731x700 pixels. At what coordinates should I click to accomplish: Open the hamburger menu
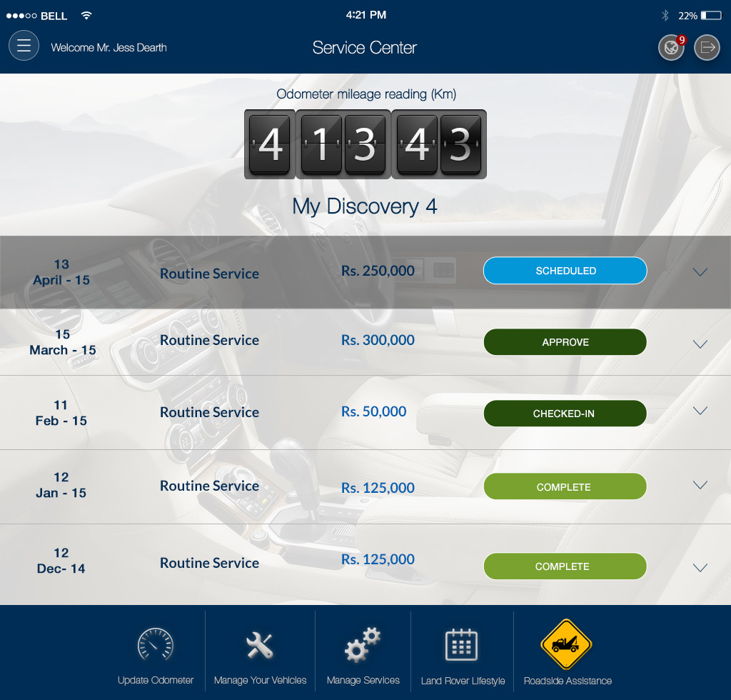click(24, 46)
